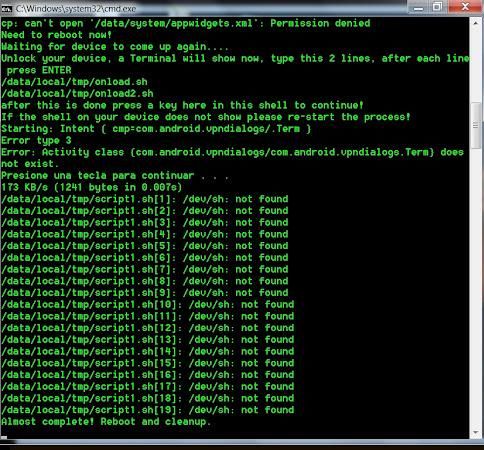Open the cmd.exe system menu icon

click(x=6, y=9)
